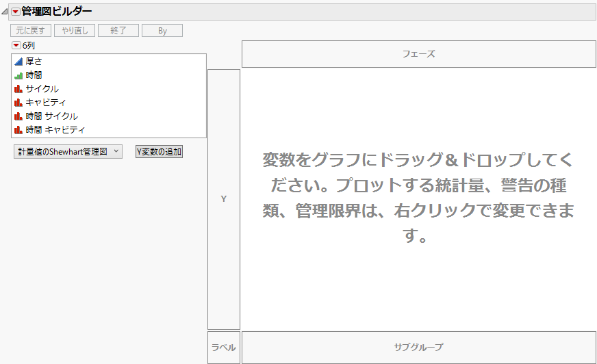Click the nominal icon beside 時間 サイクル
This screenshot has width=597, height=364.
click(18, 116)
